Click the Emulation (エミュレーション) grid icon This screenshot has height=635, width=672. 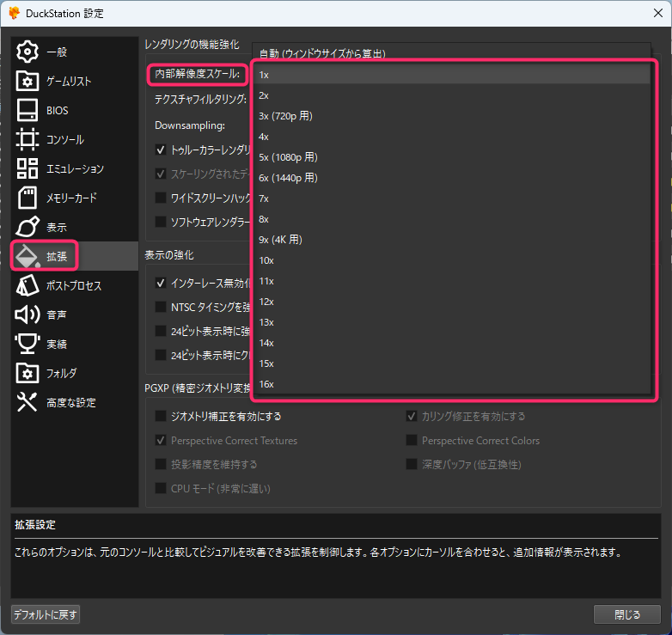tap(27, 168)
